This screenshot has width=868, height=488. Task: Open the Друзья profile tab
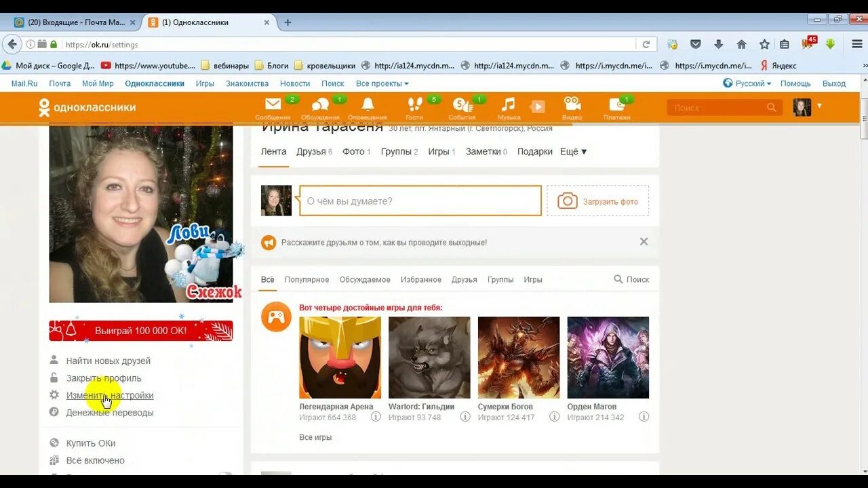(x=314, y=152)
